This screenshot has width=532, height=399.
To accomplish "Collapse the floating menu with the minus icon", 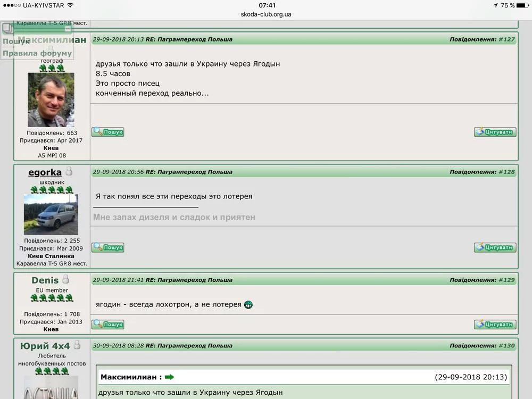I will 68,29.
